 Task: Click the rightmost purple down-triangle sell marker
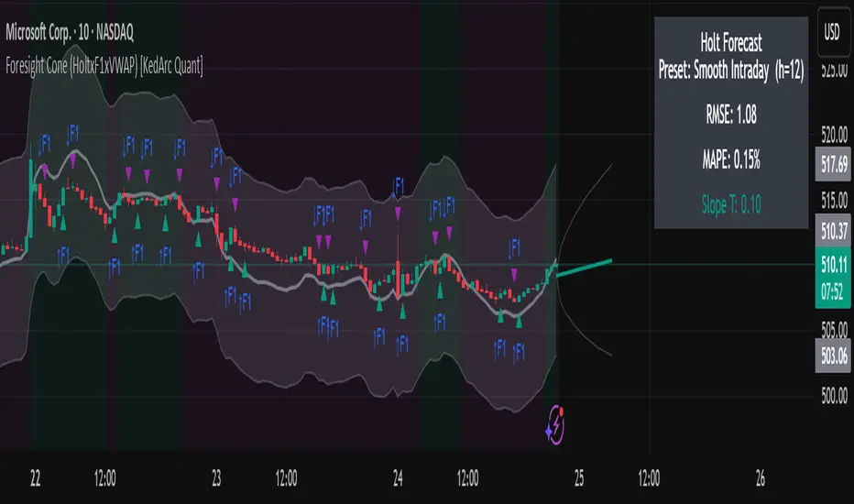[514, 274]
